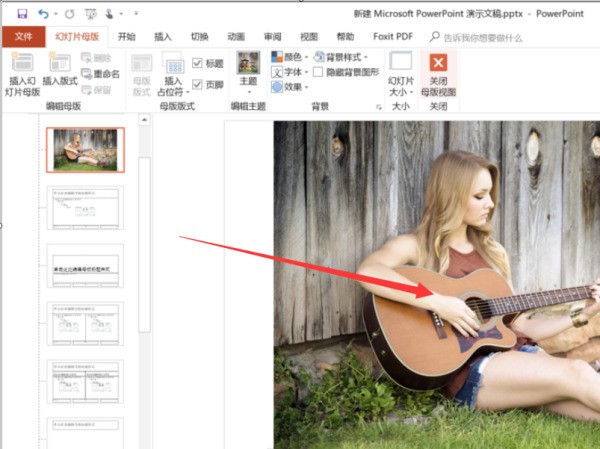Viewport: 600px width, 449px height.
Task: Click the Undo arrow icon
Action: coord(41,15)
